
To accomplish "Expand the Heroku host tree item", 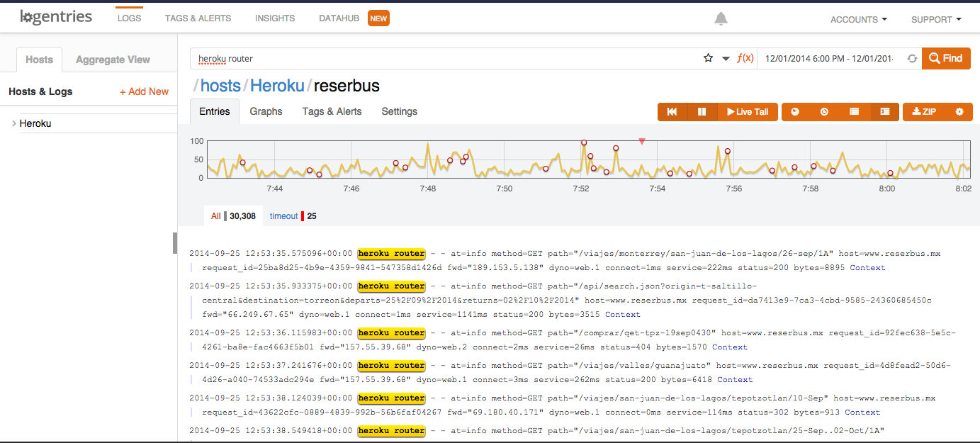I will tap(14, 124).
